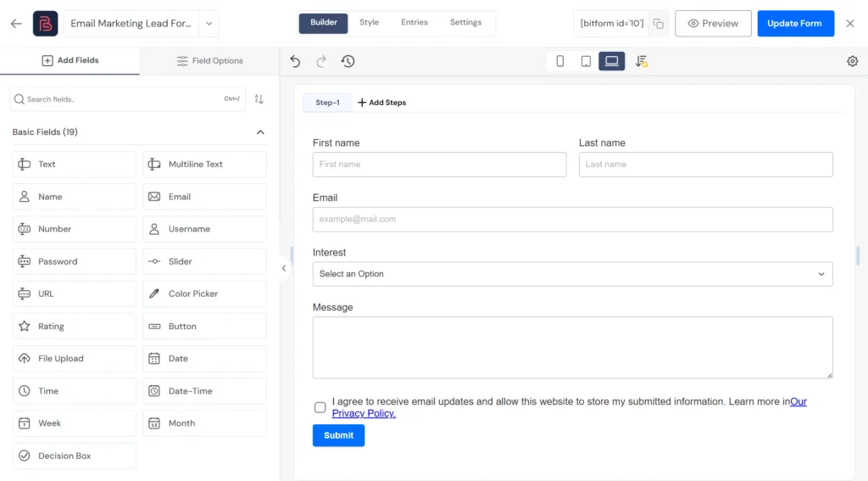Add a Week field
The height and width of the screenshot is (481, 868).
click(x=75, y=423)
